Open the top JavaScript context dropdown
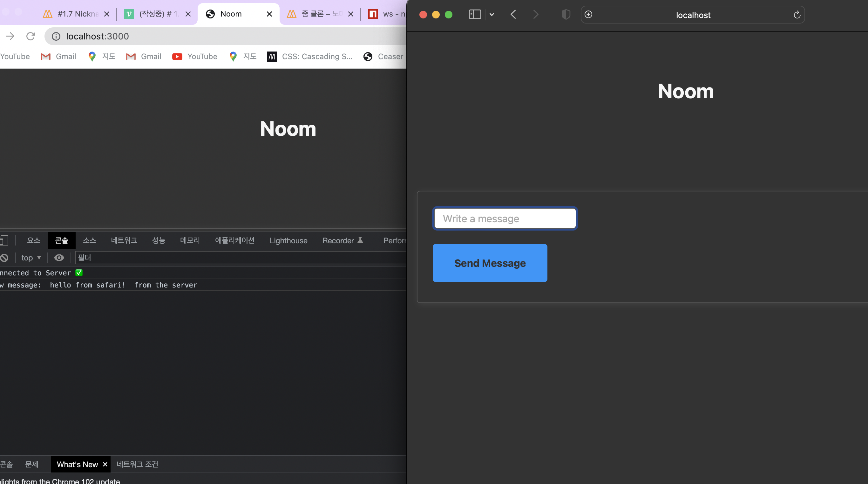The height and width of the screenshot is (484, 868). pos(31,258)
